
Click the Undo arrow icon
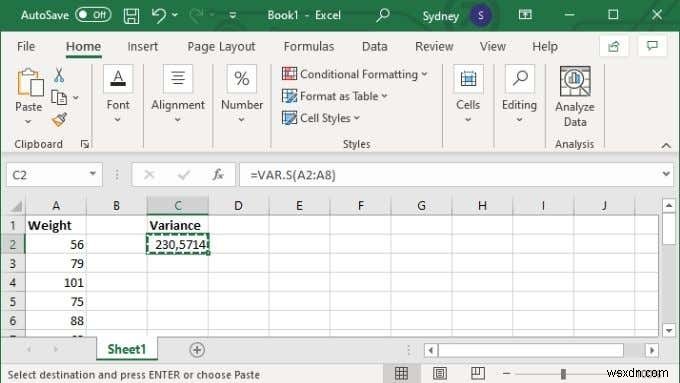tap(159, 16)
